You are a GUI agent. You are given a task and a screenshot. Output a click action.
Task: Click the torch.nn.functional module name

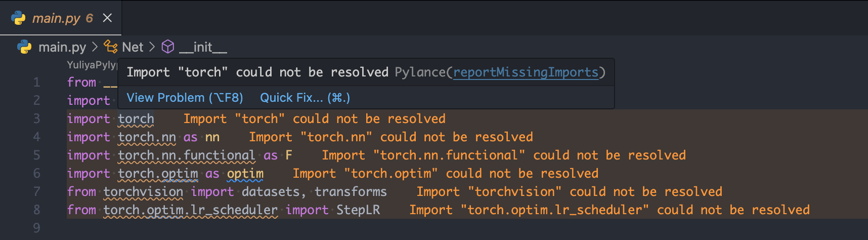[186, 155]
